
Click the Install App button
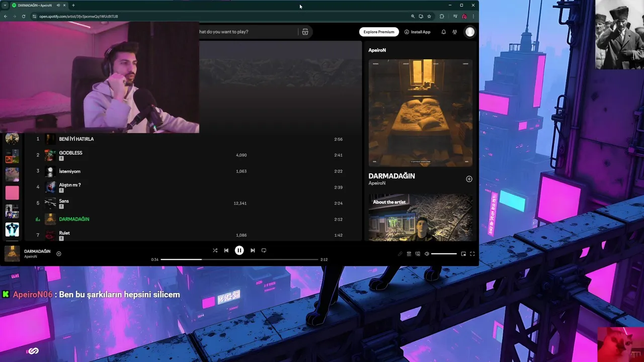pos(417,32)
